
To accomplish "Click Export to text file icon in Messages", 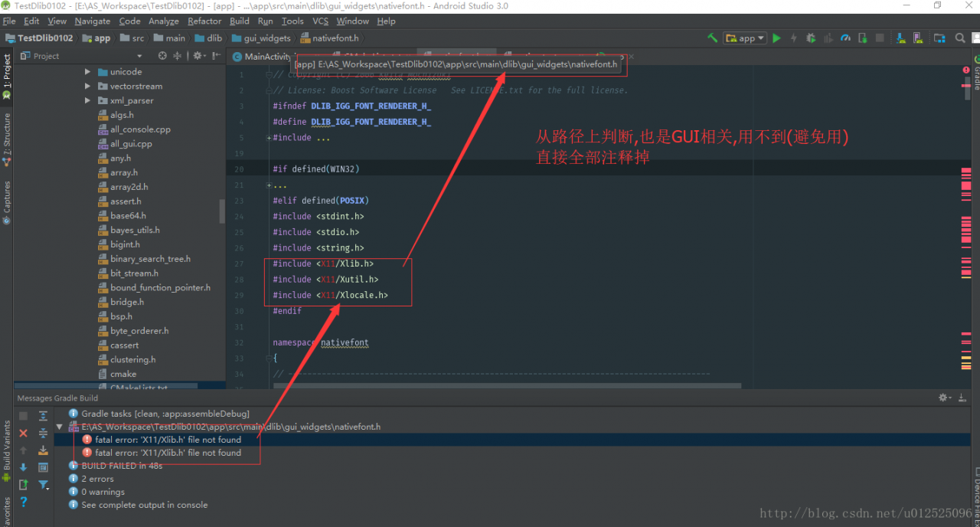I will pos(24,485).
